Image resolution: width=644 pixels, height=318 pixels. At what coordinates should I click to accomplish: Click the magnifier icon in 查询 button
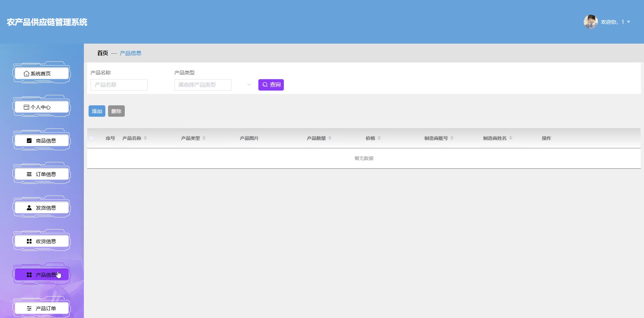(265, 85)
